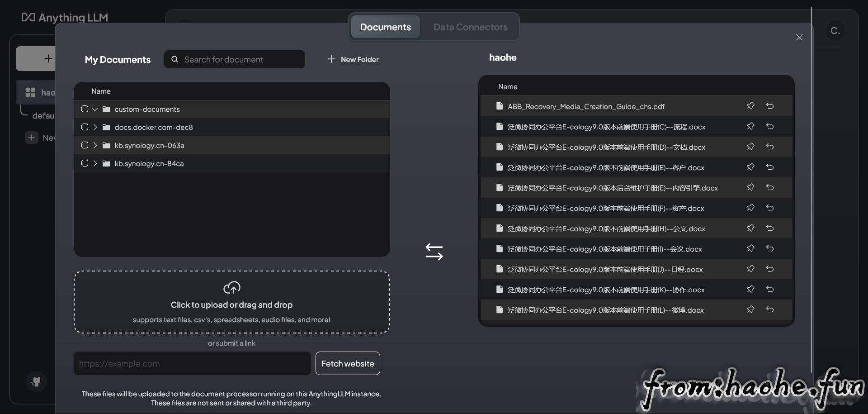Viewport: 868px width, 414px height.
Task: Remove the 手册(F)--资产.docx document
Action: pos(770,208)
